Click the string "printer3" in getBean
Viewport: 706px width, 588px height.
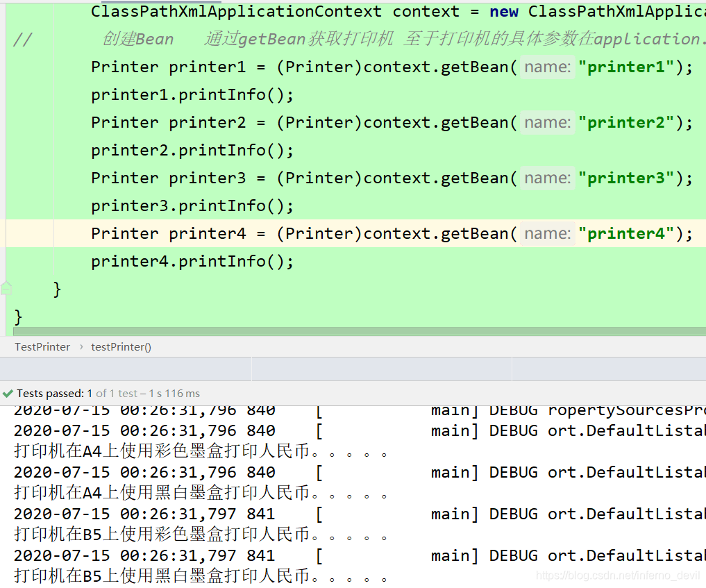pyautogui.click(x=626, y=178)
